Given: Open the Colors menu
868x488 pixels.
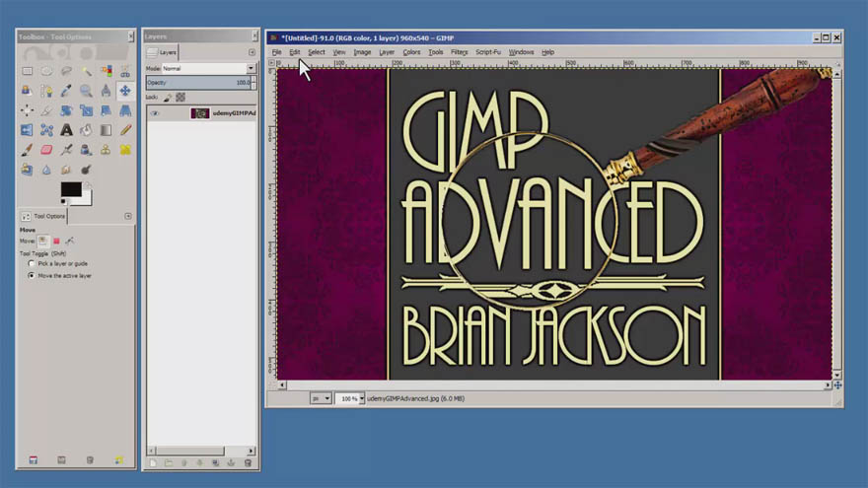Looking at the screenshot, I should (411, 52).
